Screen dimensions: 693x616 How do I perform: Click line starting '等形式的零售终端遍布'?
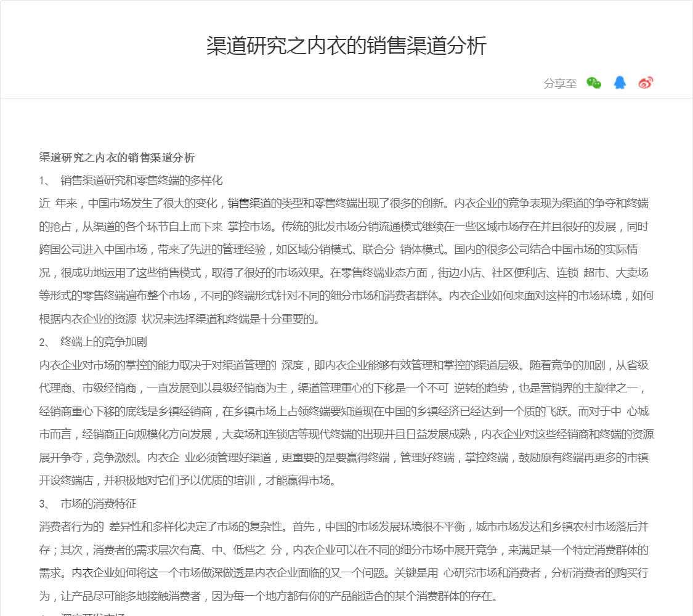pos(346,296)
